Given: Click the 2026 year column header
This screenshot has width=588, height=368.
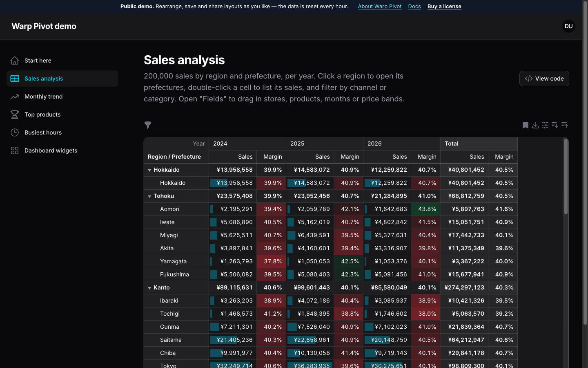Looking at the screenshot, I should click(x=402, y=144).
